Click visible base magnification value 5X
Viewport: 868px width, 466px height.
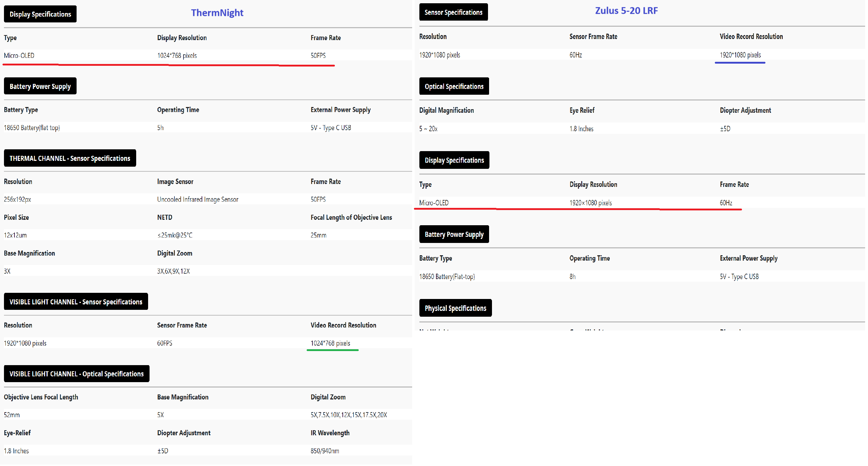pyautogui.click(x=160, y=415)
